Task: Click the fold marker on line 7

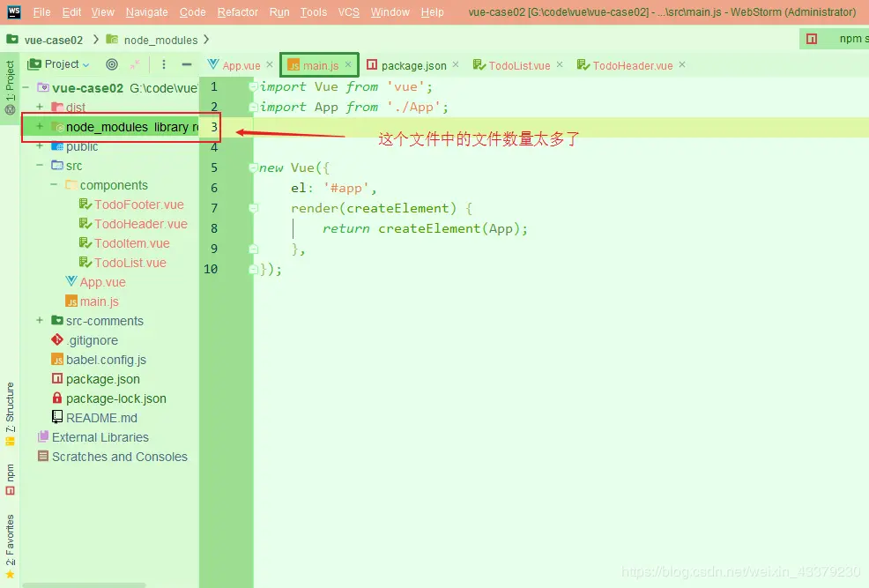Action: 253,208
